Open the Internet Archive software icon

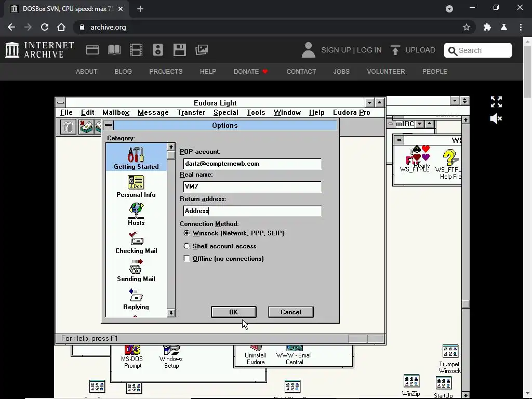pyautogui.click(x=179, y=50)
